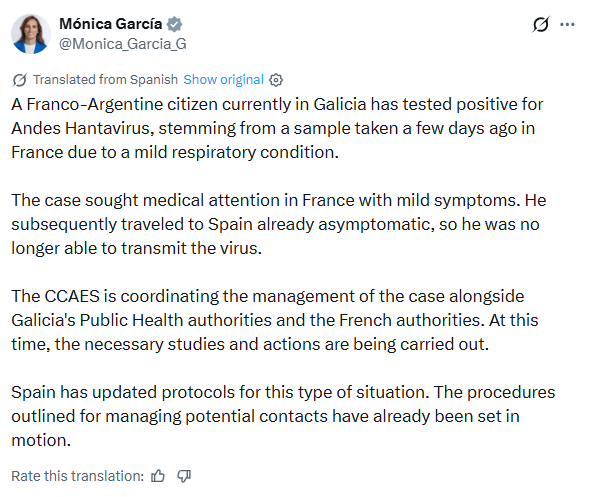
Task: Click the Grok icon beside Translated from Spanish
Action: [x=20, y=80]
